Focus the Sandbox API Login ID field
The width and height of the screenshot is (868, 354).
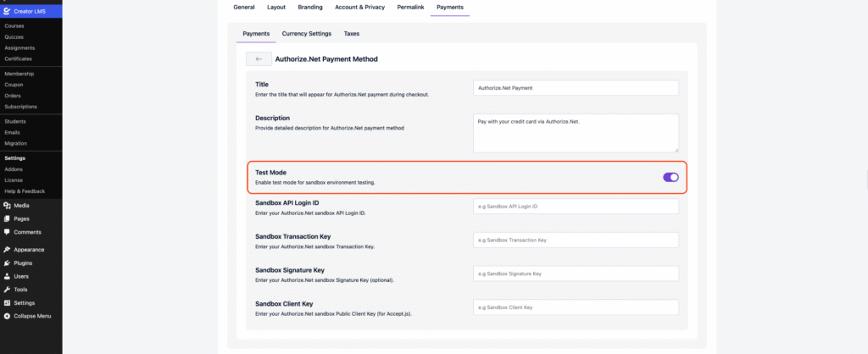pyautogui.click(x=576, y=207)
